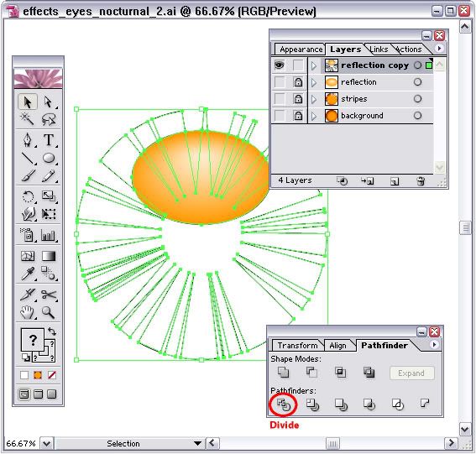476x454 pixels.
Task: Select the Scissors tool
Action: [48, 295]
